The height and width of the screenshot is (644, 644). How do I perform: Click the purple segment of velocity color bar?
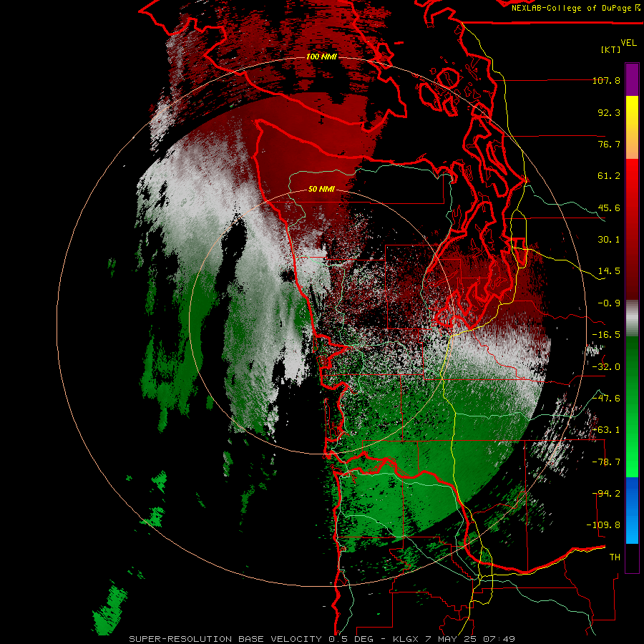tap(632, 79)
